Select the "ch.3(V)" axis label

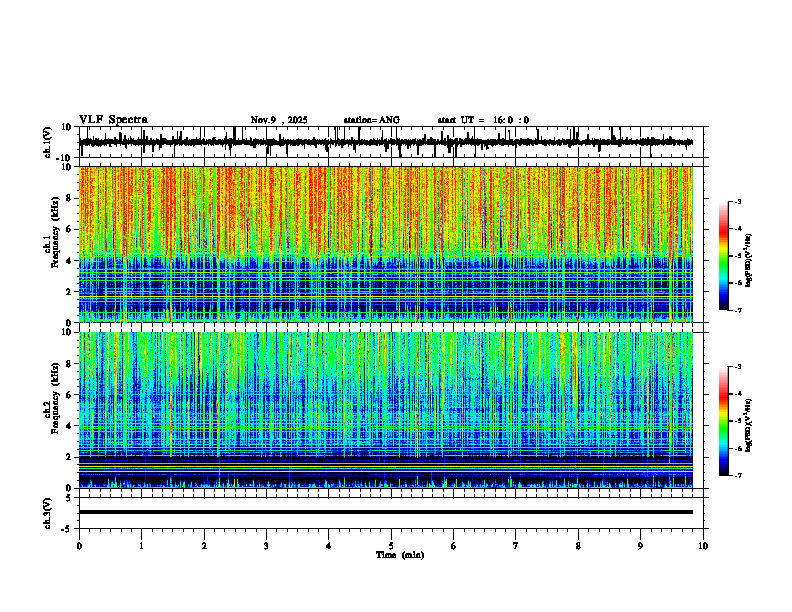(48, 513)
